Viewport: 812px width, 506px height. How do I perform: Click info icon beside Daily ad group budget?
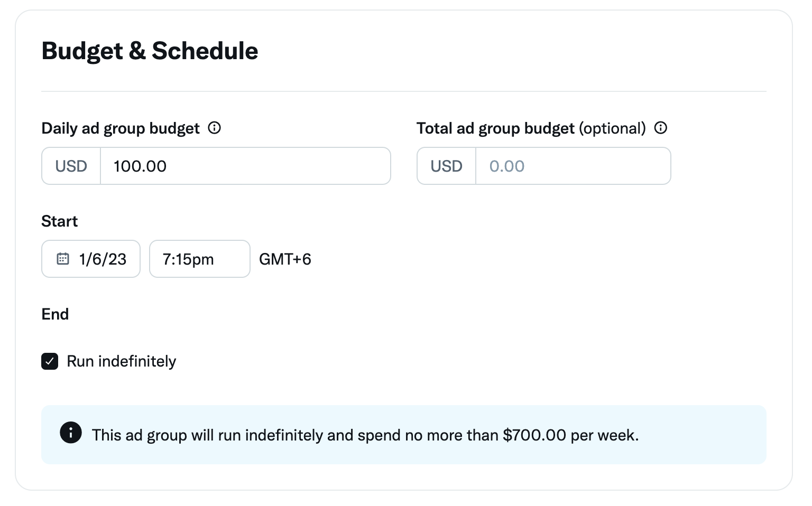(x=214, y=128)
